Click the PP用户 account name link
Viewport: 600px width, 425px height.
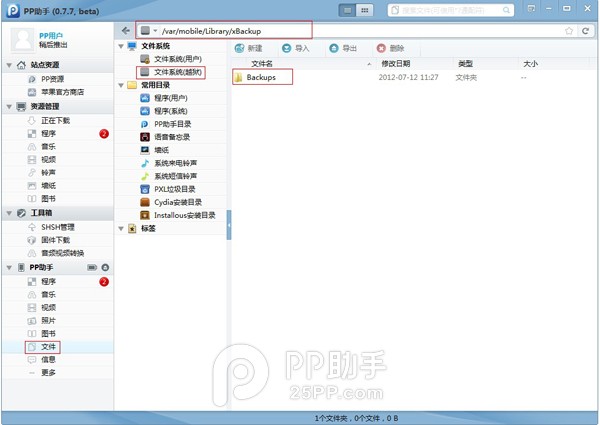pos(51,36)
